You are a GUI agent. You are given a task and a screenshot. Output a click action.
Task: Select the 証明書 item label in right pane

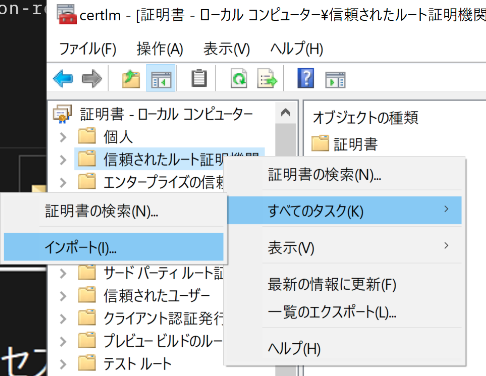356,144
